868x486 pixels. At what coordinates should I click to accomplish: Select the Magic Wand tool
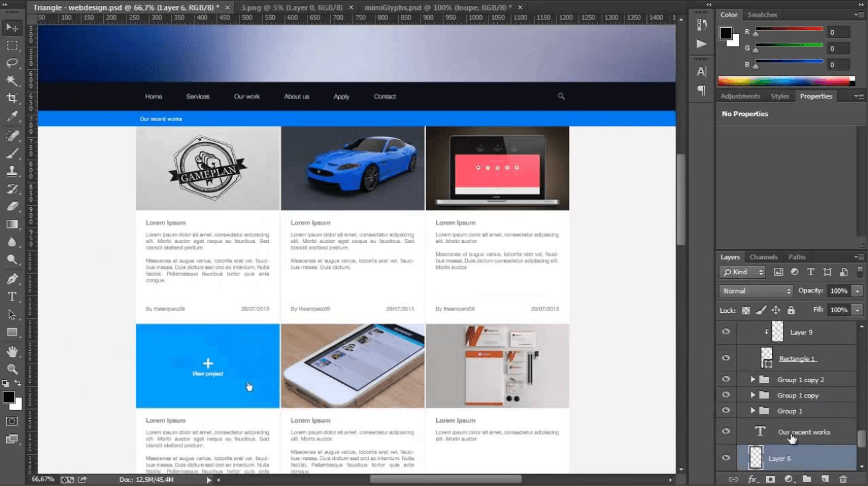click(12, 81)
